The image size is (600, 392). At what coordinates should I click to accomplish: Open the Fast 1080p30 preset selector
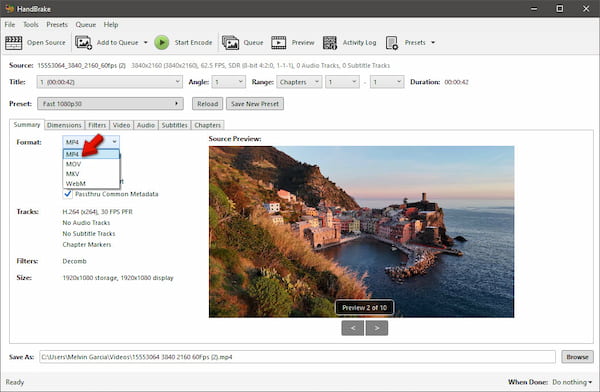(110, 104)
